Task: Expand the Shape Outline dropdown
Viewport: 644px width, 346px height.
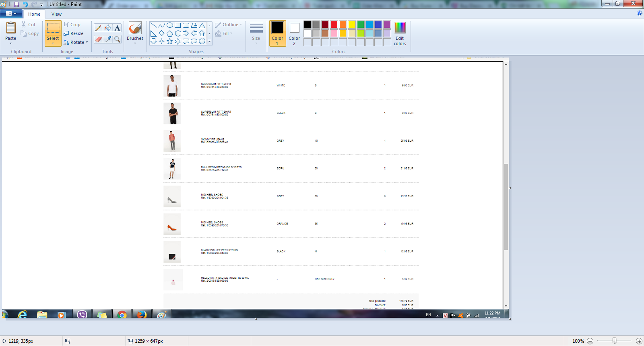Action: point(229,25)
